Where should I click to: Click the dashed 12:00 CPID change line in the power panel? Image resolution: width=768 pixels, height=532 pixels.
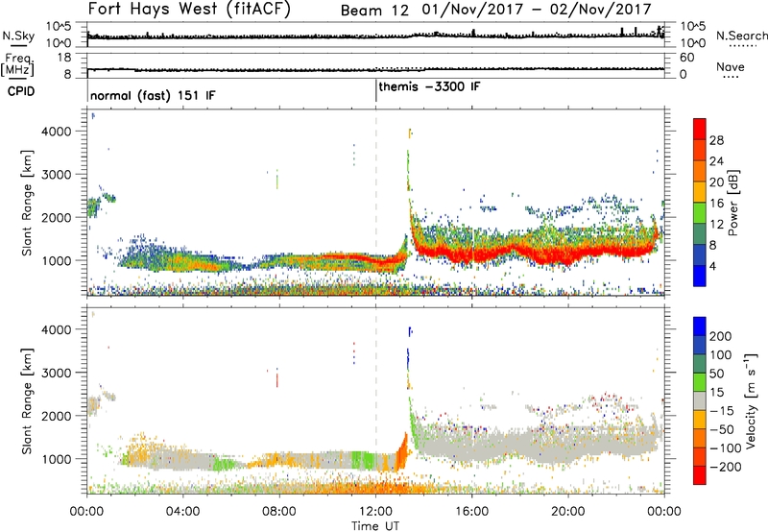click(376, 203)
